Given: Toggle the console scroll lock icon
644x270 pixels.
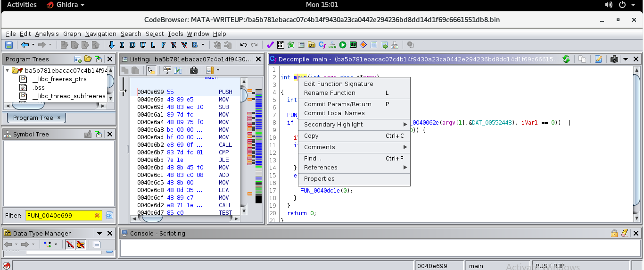Looking at the screenshot, I should [614, 233].
